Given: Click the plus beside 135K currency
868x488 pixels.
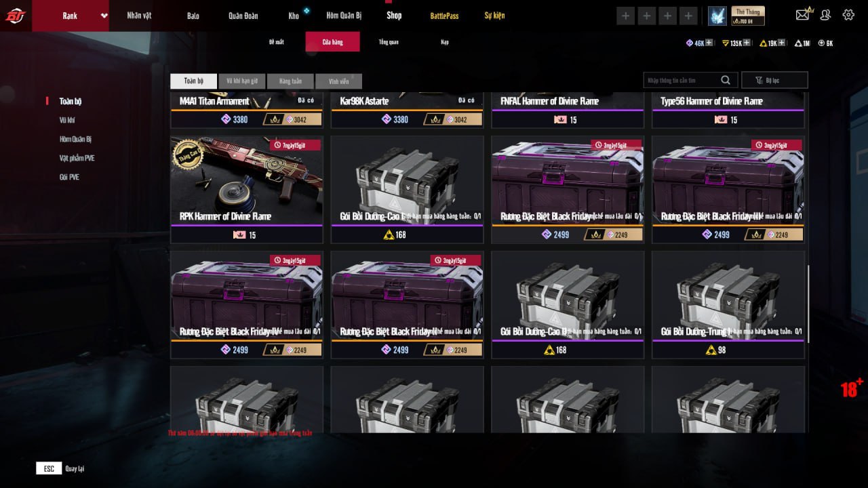Looking at the screenshot, I should pos(747,43).
